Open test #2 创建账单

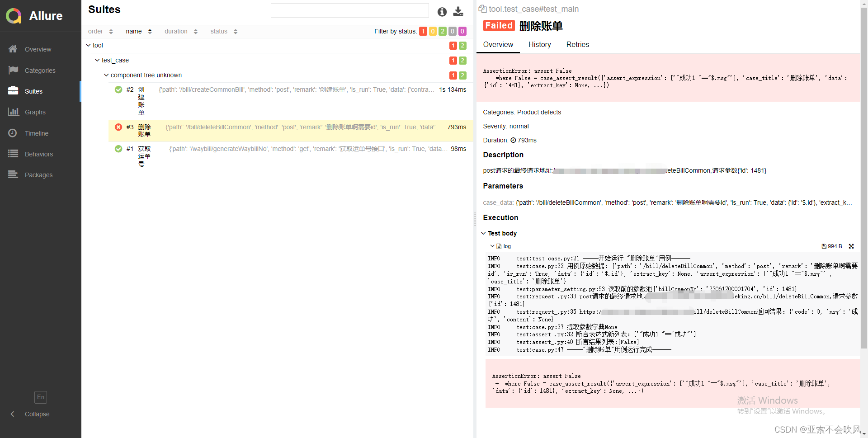(x=291, y=101)
